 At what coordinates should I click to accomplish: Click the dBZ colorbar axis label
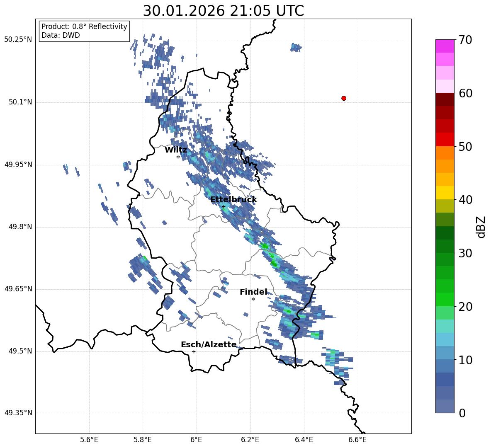pos(481,227)
